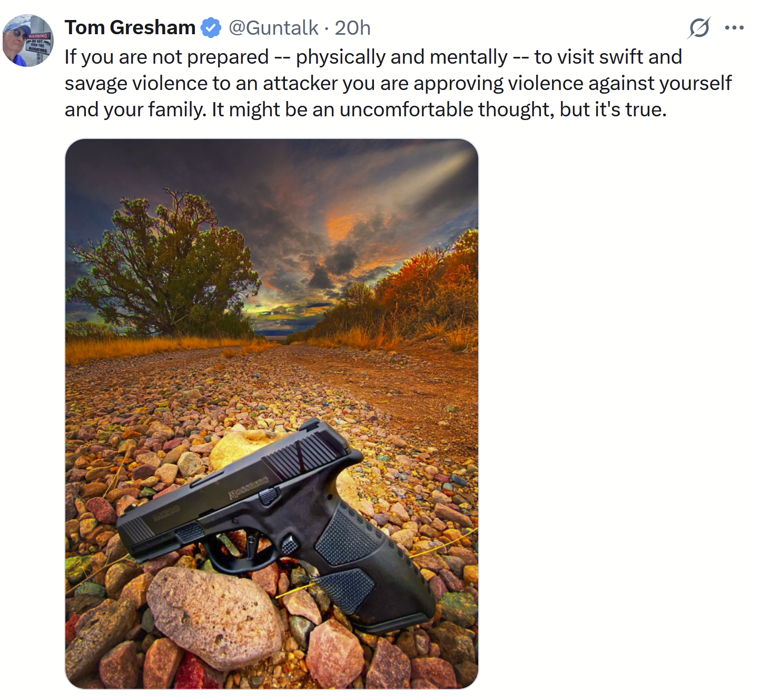
Task: Click the "20h" post timestamp
Action: click(x=352, y=28)
